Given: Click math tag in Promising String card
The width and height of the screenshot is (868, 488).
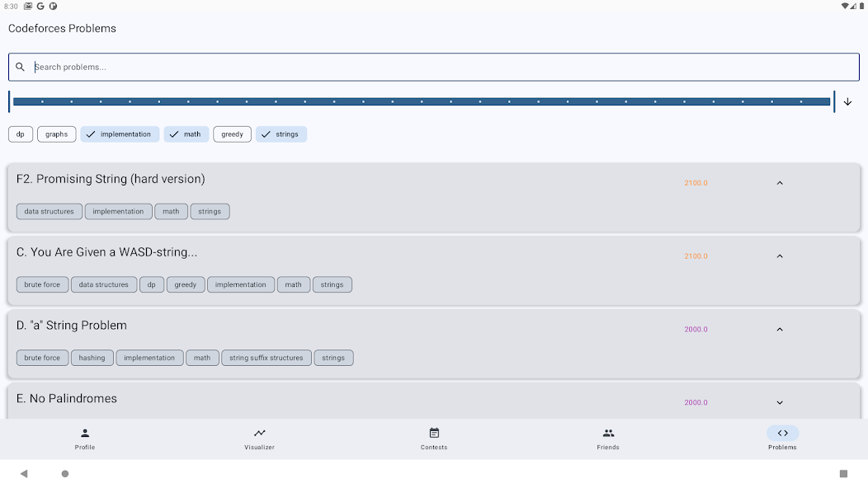Looking at the screenshot, I should pyautogui.click(x=171, y=211).
